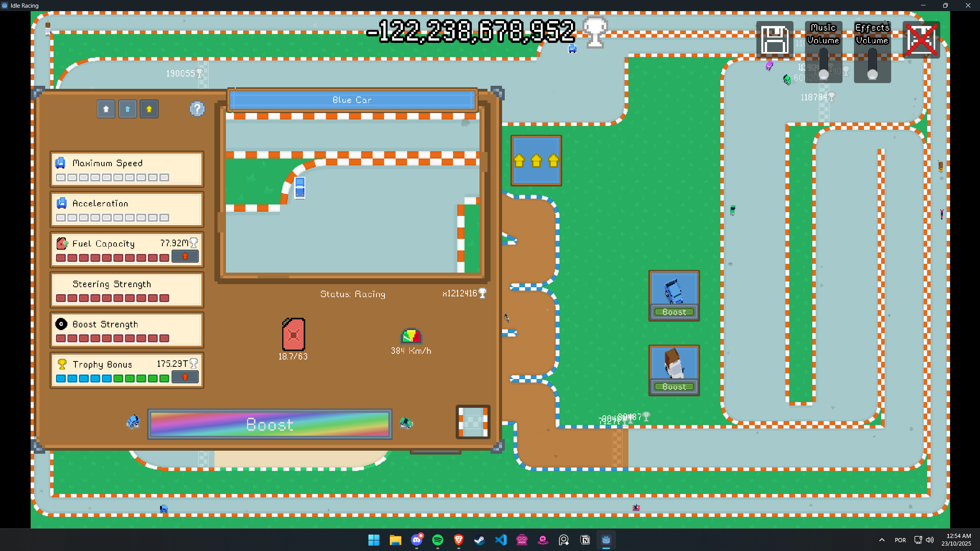Click the save game floppy disk icon
Image resolution: width=980 pixels, height=551 pixels.
pyautogui.click(x=774, y=40)
